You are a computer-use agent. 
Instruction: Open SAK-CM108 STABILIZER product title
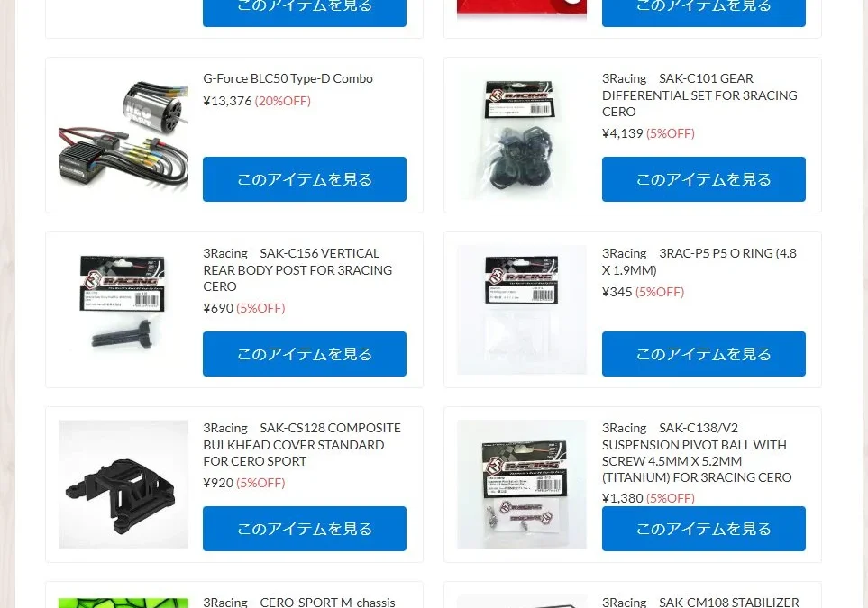(x=701, y=602)
